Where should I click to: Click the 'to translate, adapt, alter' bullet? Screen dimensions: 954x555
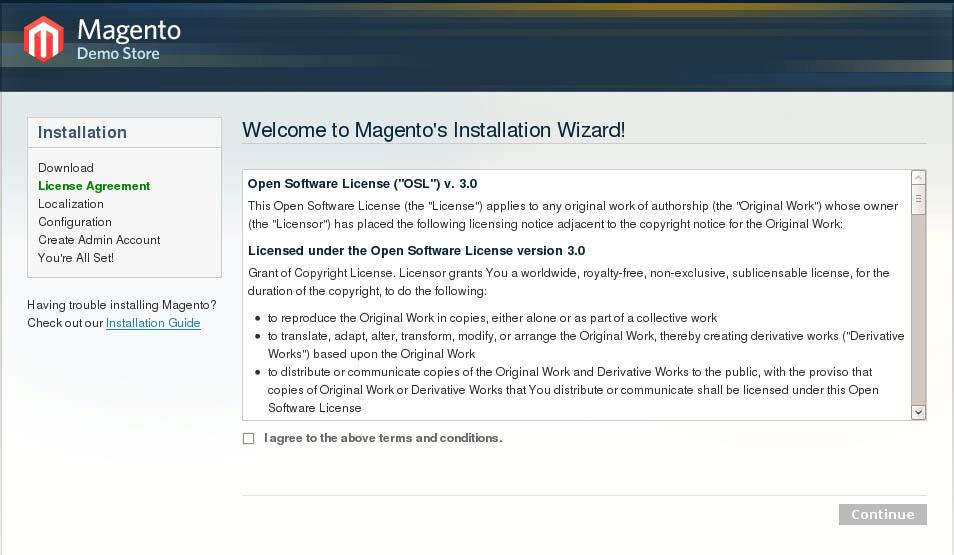tap(586, 344)
